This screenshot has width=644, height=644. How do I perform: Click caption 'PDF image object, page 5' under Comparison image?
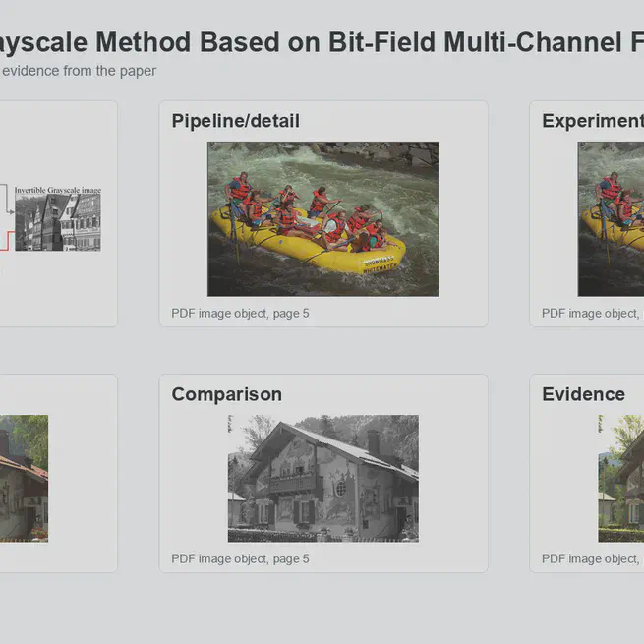240,559
